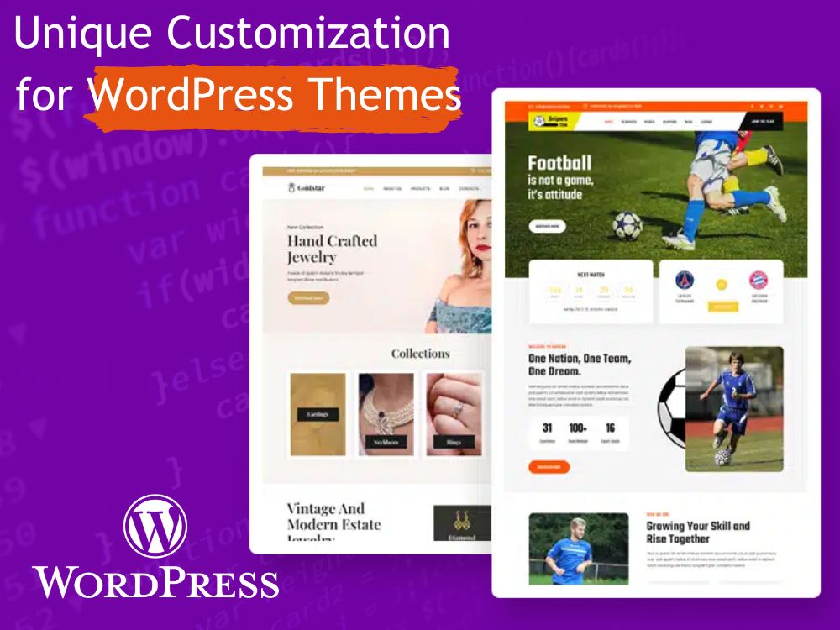
Task: Click the yellow button below the VS circle
Action: tap(722, 307)
